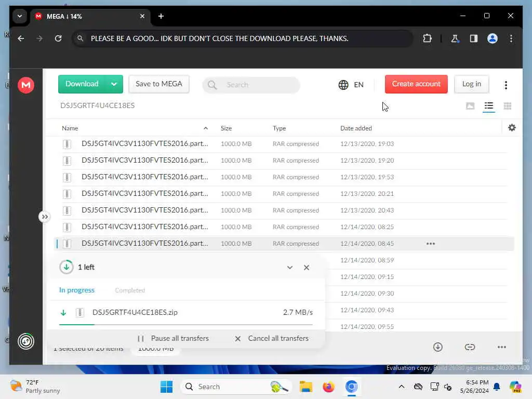Select file added 12/14/2020, 08:25

(284, 227)
